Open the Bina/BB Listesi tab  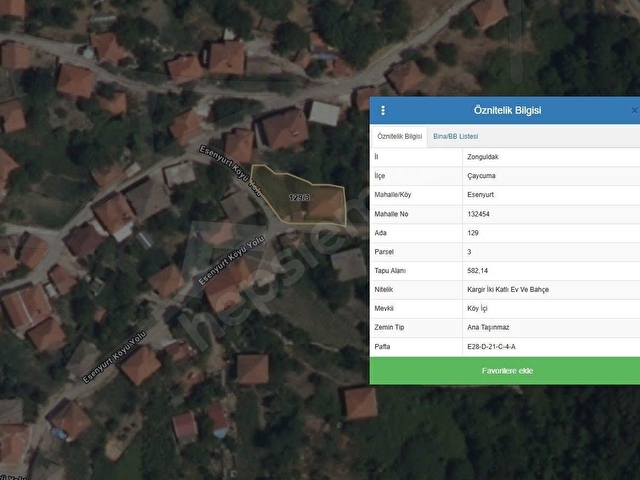click(x=456, y=136)
